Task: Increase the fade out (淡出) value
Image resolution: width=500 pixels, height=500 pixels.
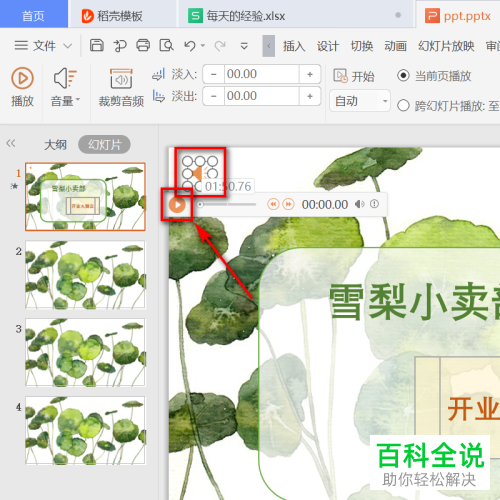Action: tap(310, 96)
